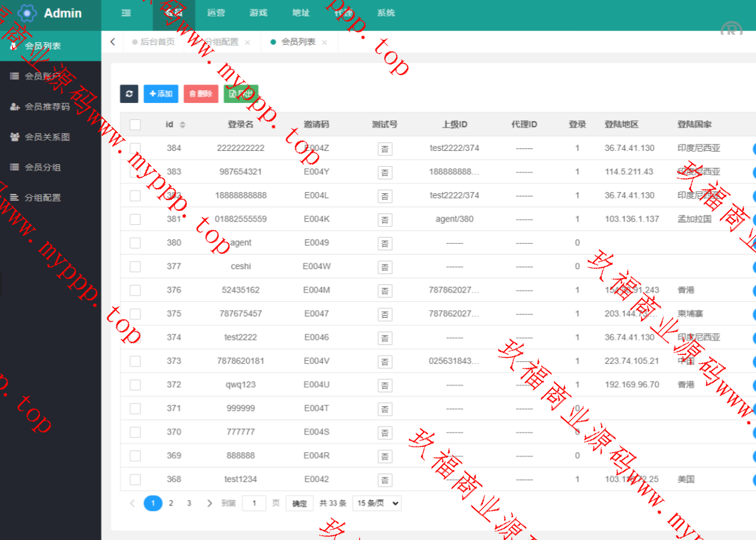Tick the select-all checkbox in the table header
The height and width of the screenshot is (540, 756).
135,124
